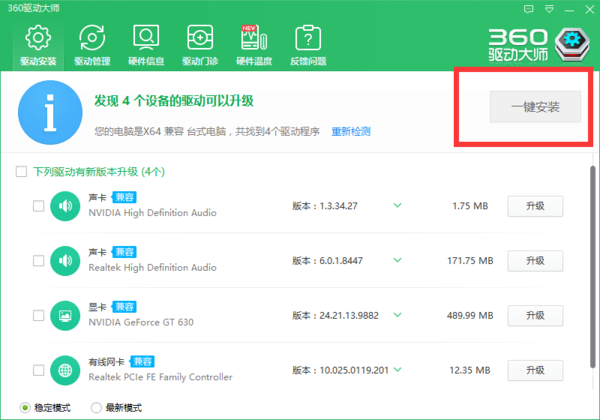Click the 重新检测 link
The width and height of the screenshot is (600, 420).
pyautogui.click(x=351, y=132)
